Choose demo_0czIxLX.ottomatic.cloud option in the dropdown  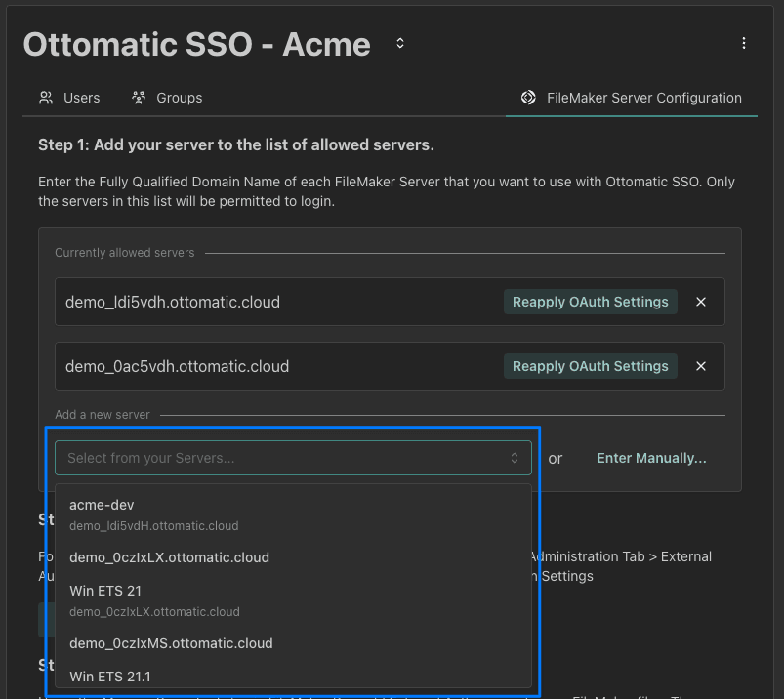(x=169, y=557)
